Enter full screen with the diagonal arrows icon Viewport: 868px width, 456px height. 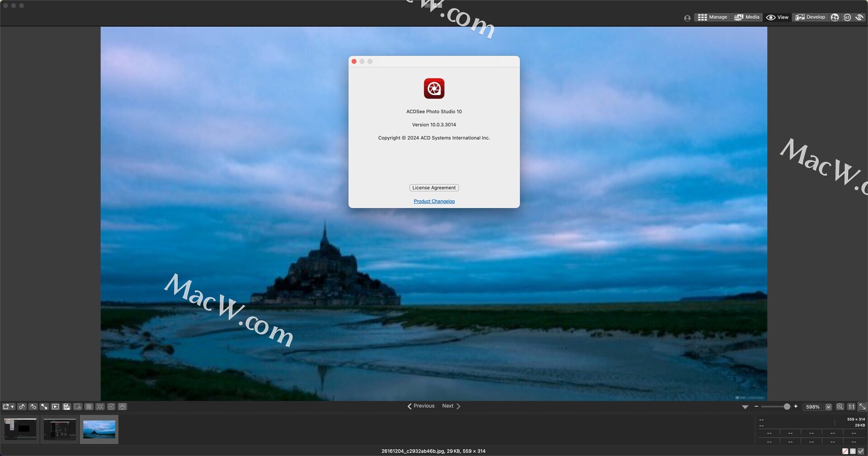[44, 407]
